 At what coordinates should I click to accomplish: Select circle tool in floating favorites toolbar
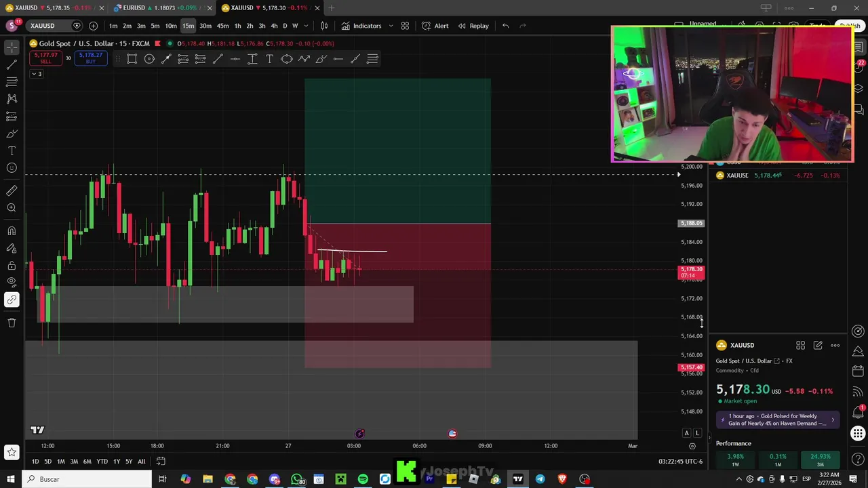click(x=149, y=59)
